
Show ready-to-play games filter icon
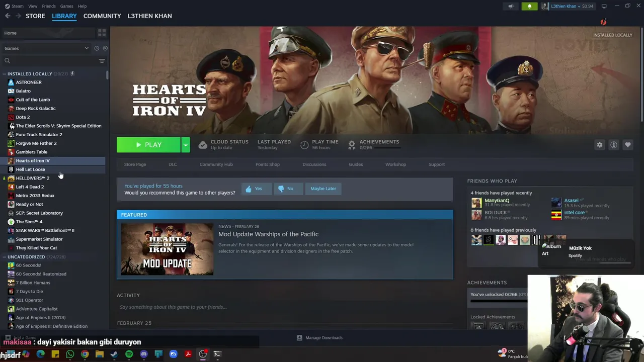[105, 48]
